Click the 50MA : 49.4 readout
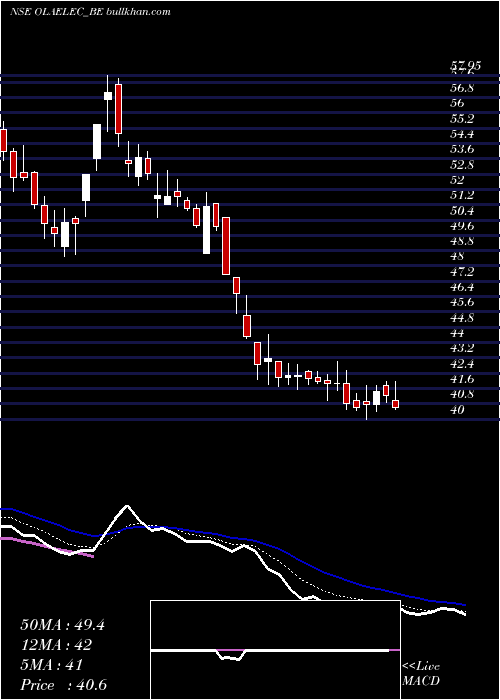The height and width of the screenshot is (700, 500). click(x=62, y=625)
